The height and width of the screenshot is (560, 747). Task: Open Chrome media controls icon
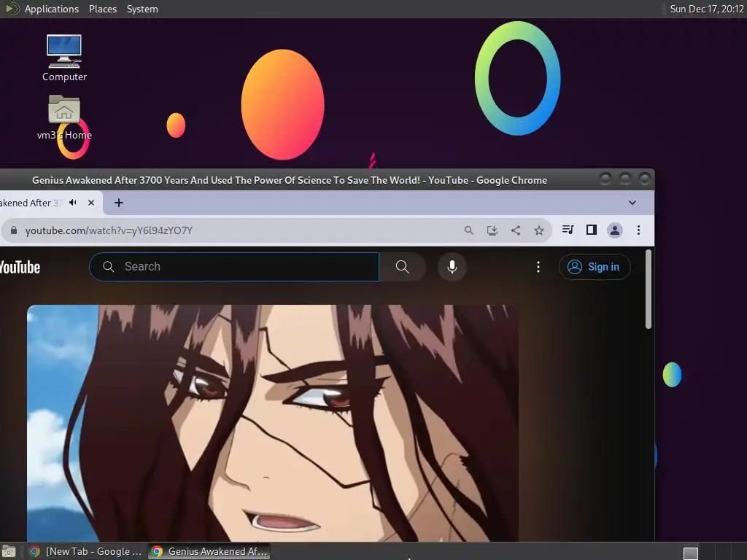pyautogui.click(x=568, y=230)
